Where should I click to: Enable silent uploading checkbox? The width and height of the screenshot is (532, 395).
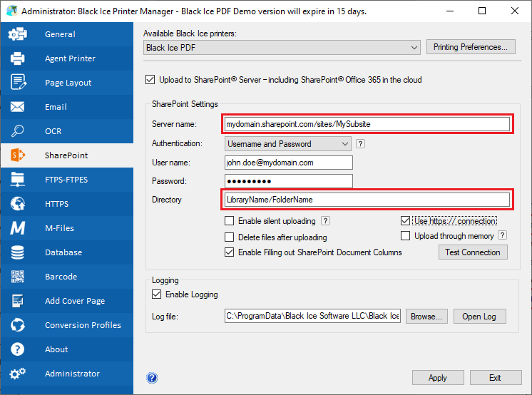[230, 221]
